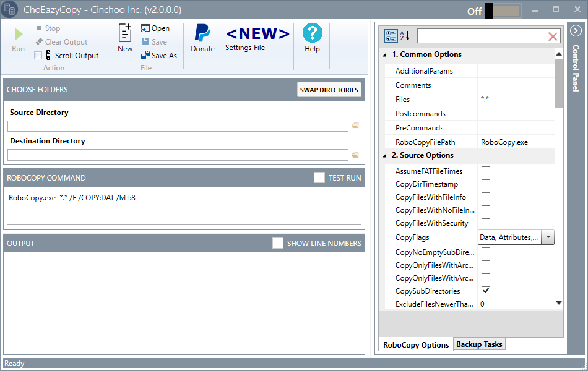The height and width of the screenshot is (371, 588).
Task: Click the SWAP DIRECTORIES button
Action: pyautogui.click(x=329, y=90)
